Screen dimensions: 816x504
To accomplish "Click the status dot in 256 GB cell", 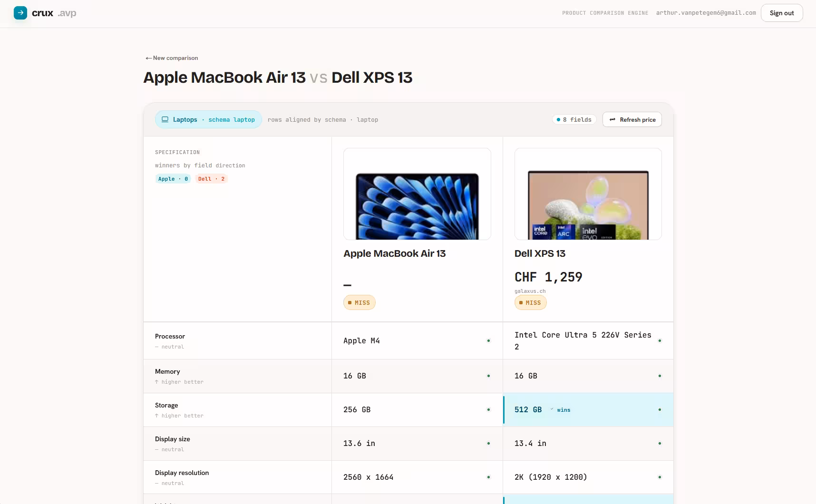I will click(x=488, y=409).
